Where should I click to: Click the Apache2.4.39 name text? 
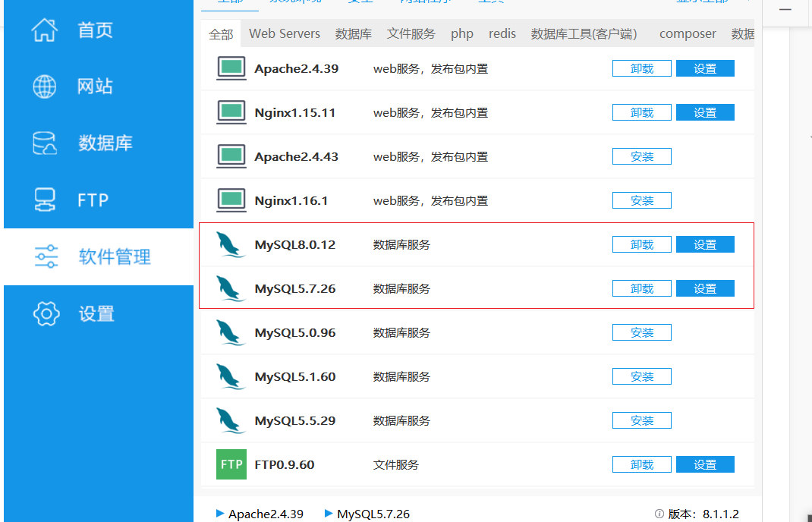coord(296,69)
